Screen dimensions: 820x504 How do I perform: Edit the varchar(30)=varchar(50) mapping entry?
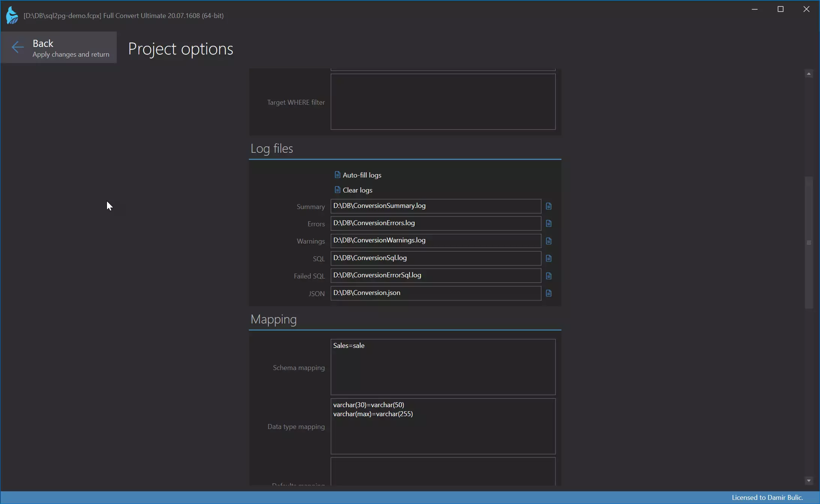[x=369, y=405]
